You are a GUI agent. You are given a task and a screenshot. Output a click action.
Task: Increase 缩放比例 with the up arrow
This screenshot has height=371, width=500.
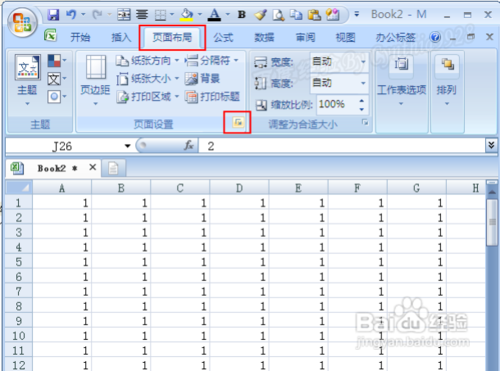[x=362, y=100]
